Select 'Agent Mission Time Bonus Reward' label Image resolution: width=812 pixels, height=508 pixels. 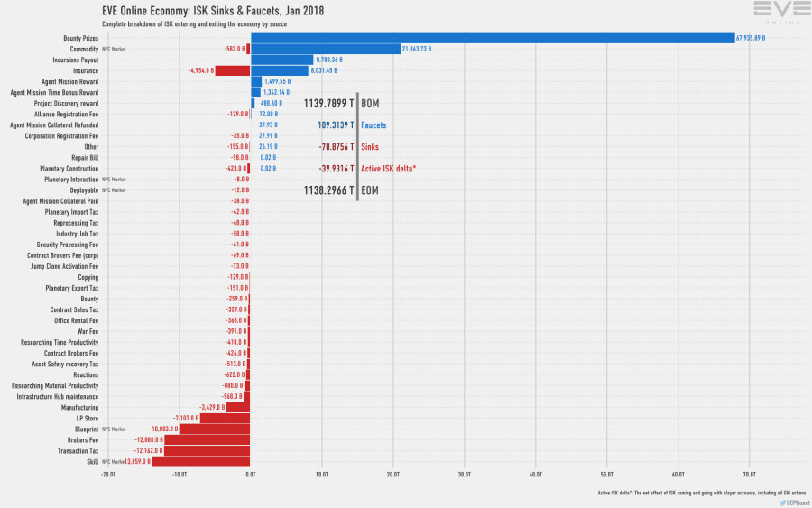tap(54, 93)
